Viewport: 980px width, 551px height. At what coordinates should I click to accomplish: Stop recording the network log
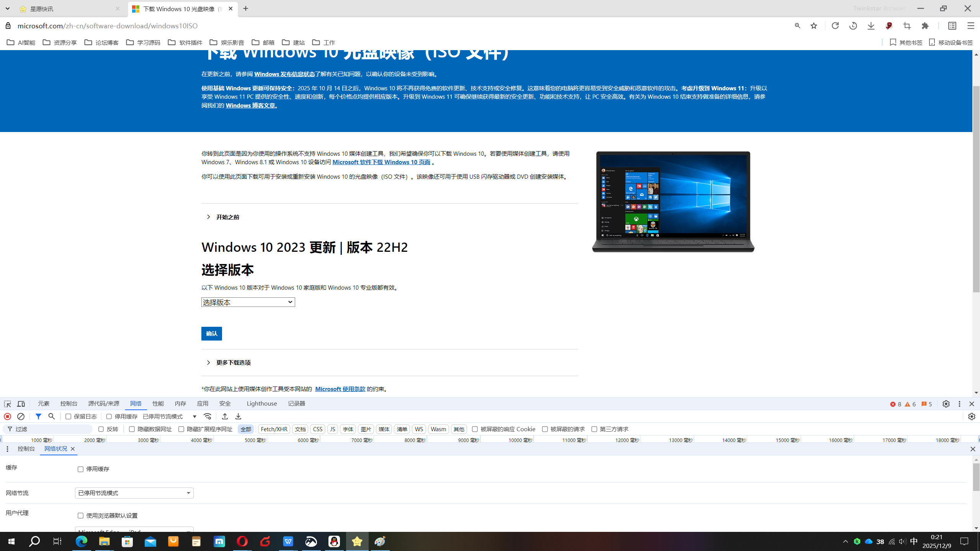tap(7, 416)
